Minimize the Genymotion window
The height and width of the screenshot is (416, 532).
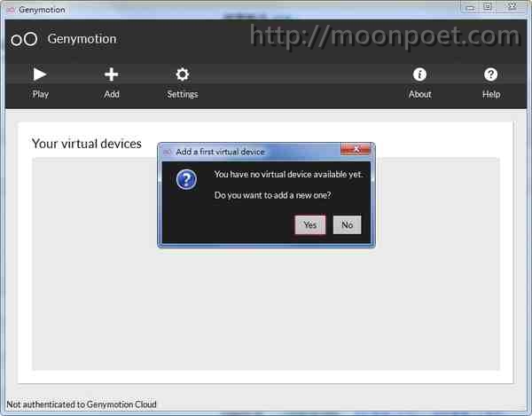(467, 7)
